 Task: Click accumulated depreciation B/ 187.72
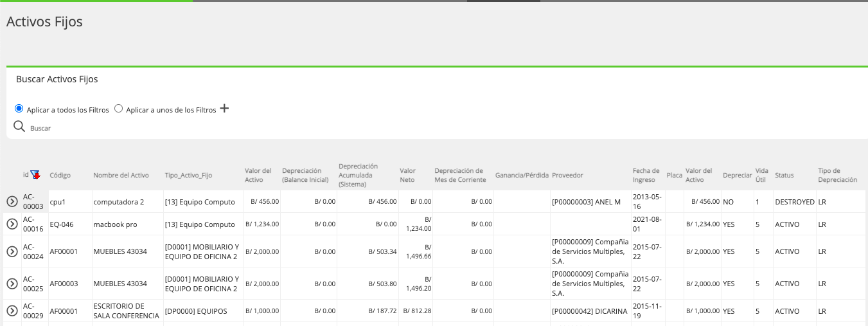(382, 311)
